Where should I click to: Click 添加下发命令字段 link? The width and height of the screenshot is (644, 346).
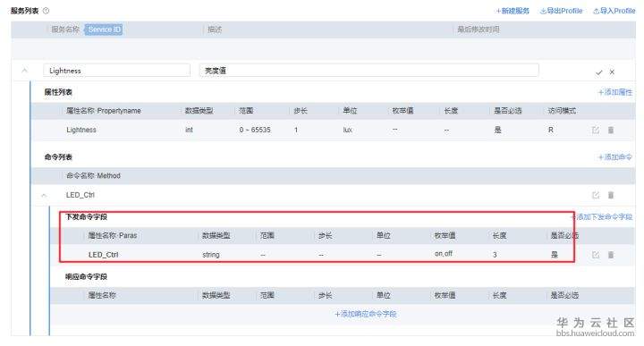point(602,217)
